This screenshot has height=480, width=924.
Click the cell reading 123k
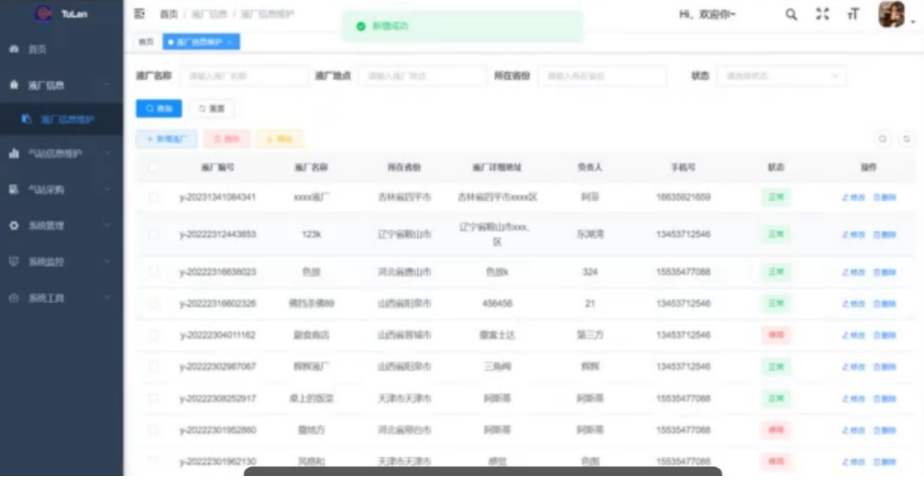(x=311, y=234)
